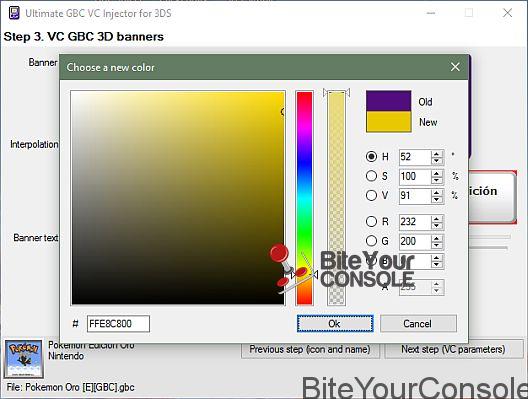Close the Choose a new color dialog
This screenshot has height=399, width=528.
(455, 67)
